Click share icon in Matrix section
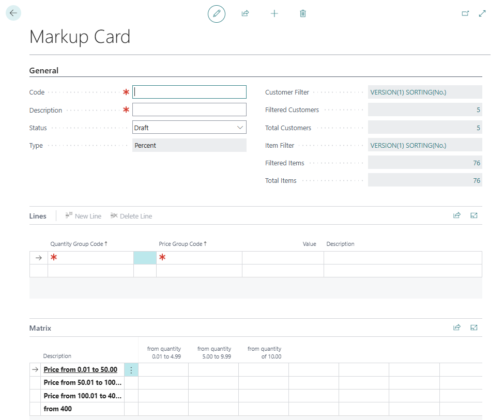 [x=457, y=328]
